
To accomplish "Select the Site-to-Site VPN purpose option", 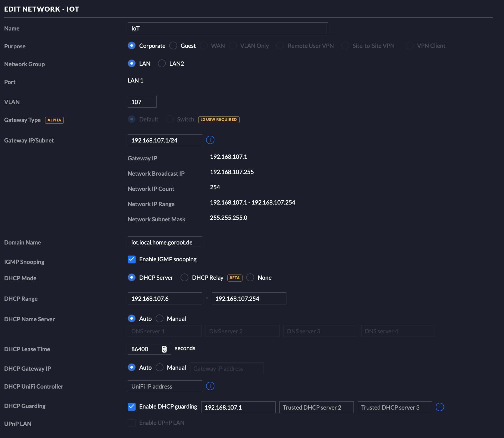I will point(345,45).
